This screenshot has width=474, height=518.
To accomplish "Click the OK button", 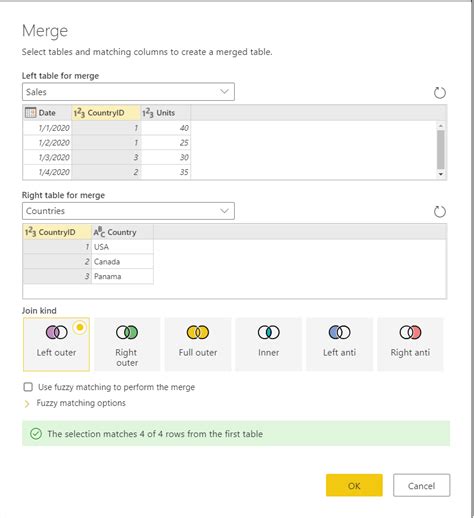I will point(354,485).
